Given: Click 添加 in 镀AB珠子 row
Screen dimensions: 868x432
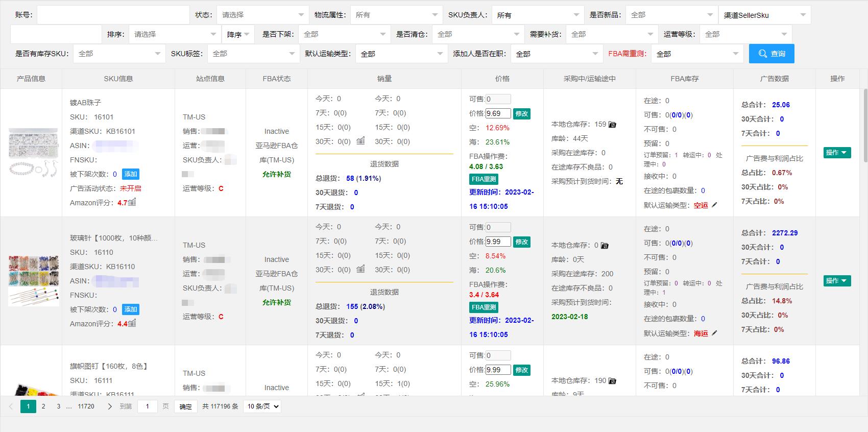Looking at the screenshot, I should [131, 174].
